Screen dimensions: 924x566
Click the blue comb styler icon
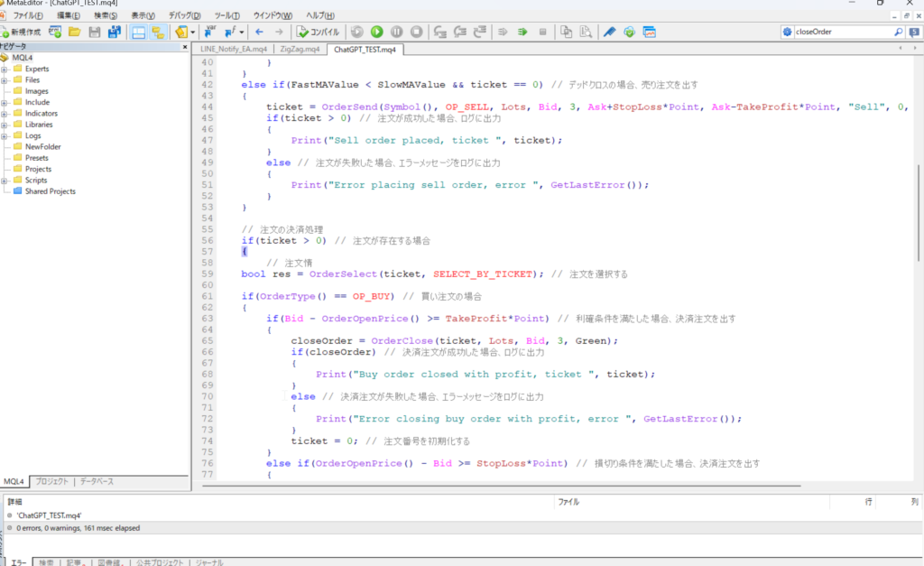(609, 32)
